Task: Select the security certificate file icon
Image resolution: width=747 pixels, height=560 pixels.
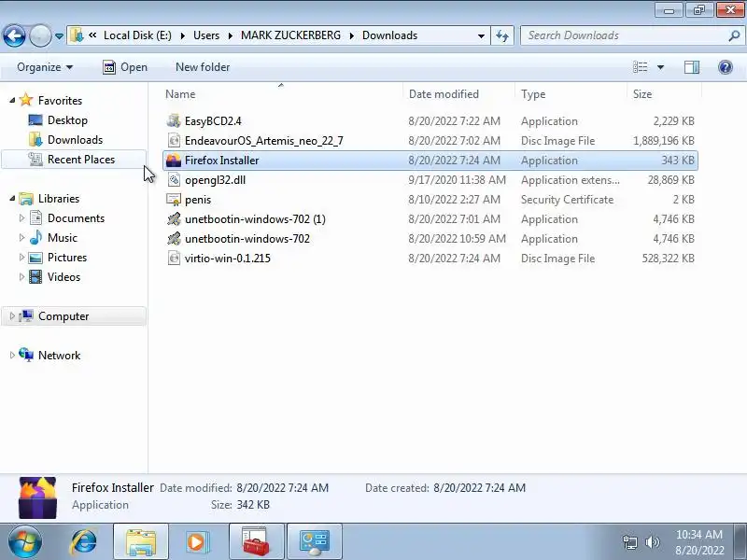Action: coord(174,199)
